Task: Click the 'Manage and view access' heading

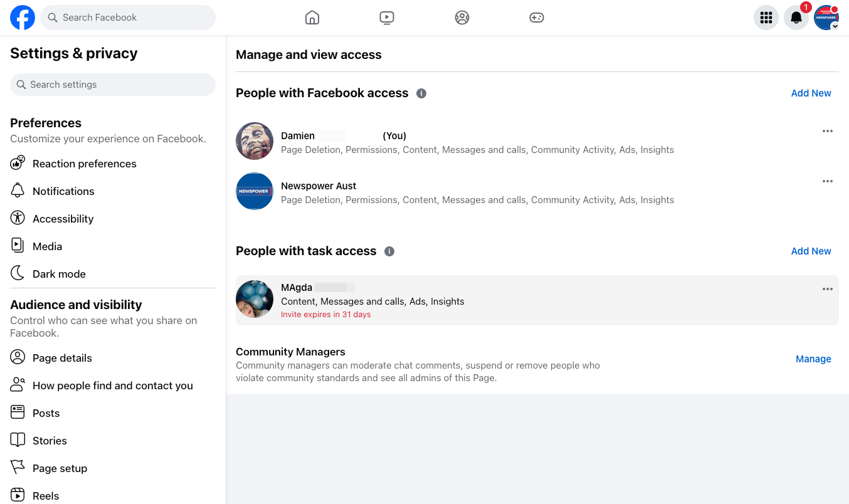Action: tap(308, 55)
